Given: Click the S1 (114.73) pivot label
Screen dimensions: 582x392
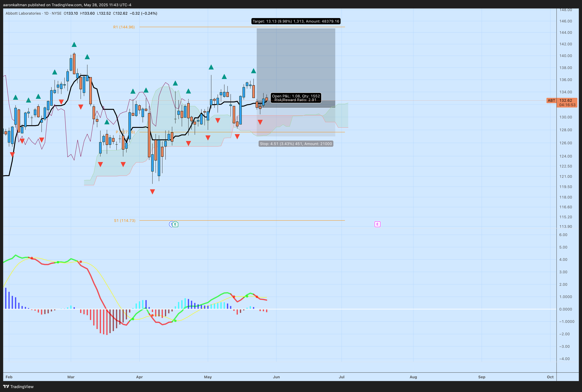Looking at the screenshot, I should coord(125,220).
